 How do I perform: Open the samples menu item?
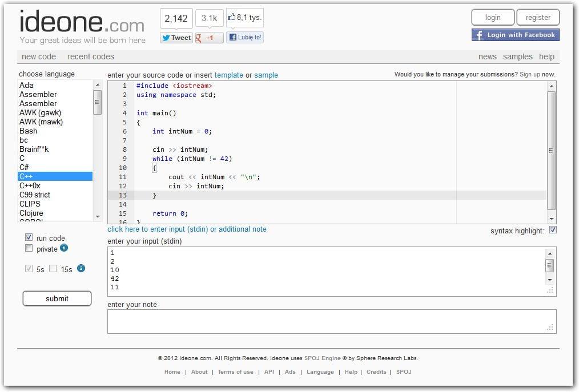(517, 56)
